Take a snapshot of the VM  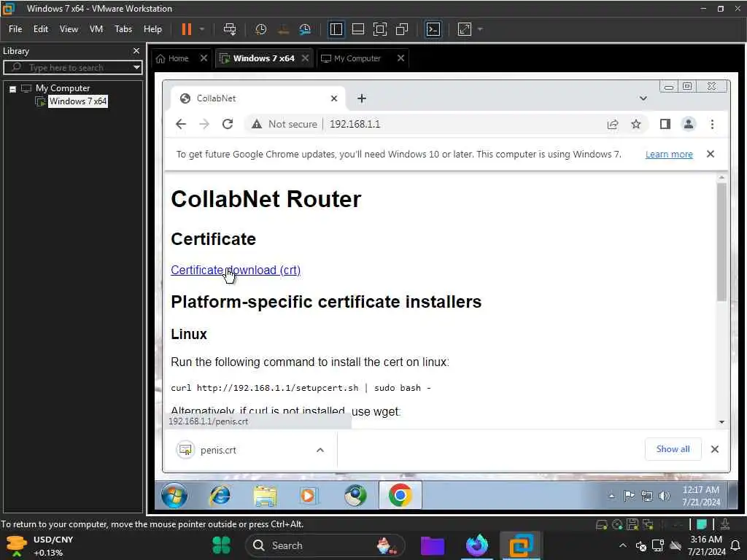click(260, 29)
